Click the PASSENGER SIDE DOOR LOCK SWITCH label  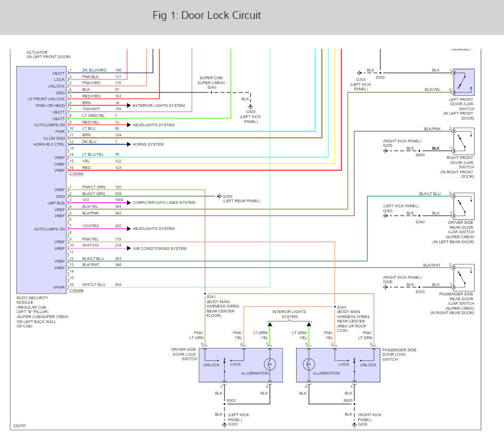pyautogui.click(x=399, y=355)
